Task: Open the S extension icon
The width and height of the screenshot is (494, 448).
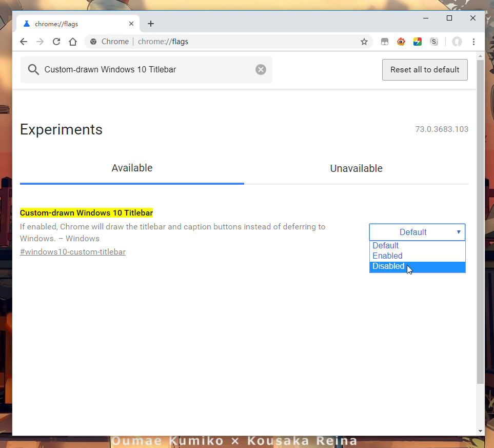Action: [x=434, y=42]
